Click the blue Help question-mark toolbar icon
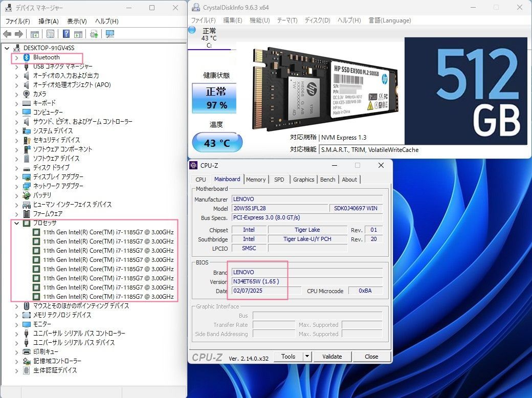Image resolution: width=532 pixels, height=398 pixels. 66,34
